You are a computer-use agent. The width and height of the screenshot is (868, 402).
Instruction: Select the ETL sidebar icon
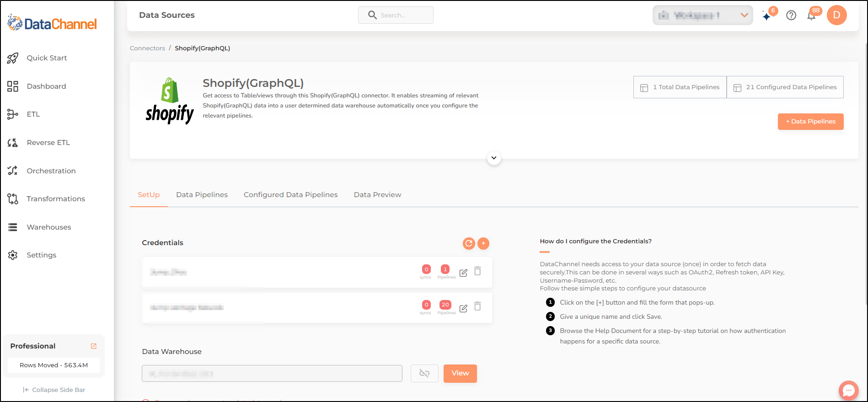pos(13,114)
